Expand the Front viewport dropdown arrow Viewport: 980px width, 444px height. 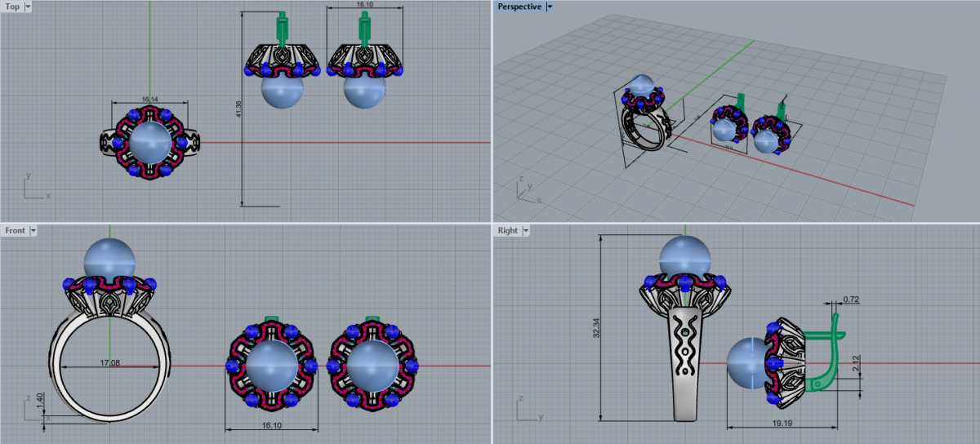coord(33,231)
